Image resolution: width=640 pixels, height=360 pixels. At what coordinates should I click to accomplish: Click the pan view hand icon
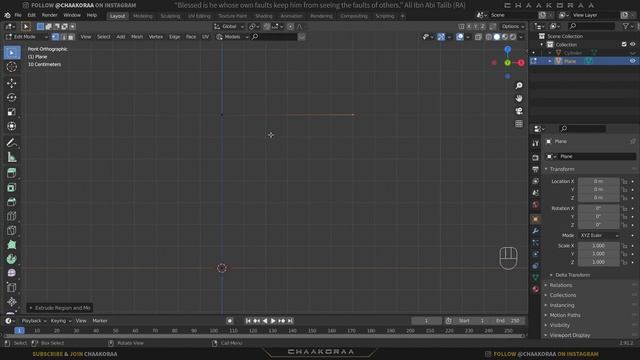[519, 98]
